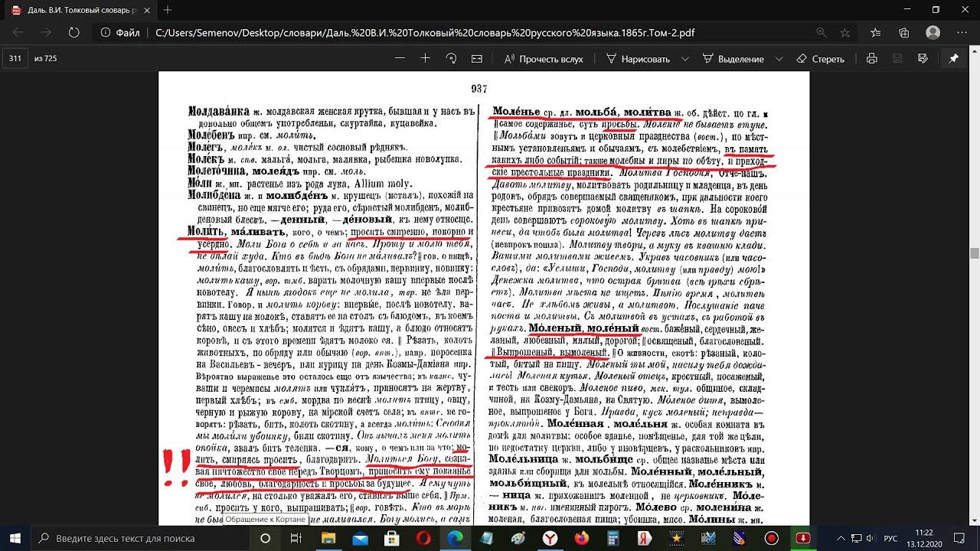Image resolution: width=980 pixels, height=551 pixels.
Task: Open the volume control in the tray
Action: (x=869, y=538)
